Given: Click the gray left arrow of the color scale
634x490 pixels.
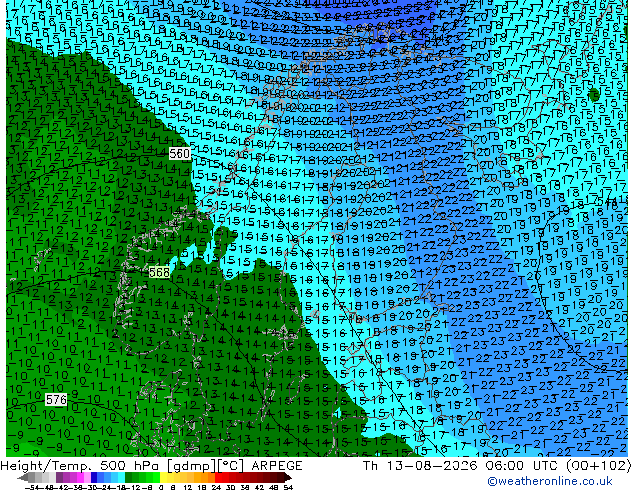Looking at the screenshot, I should click(x=23, y=477).
